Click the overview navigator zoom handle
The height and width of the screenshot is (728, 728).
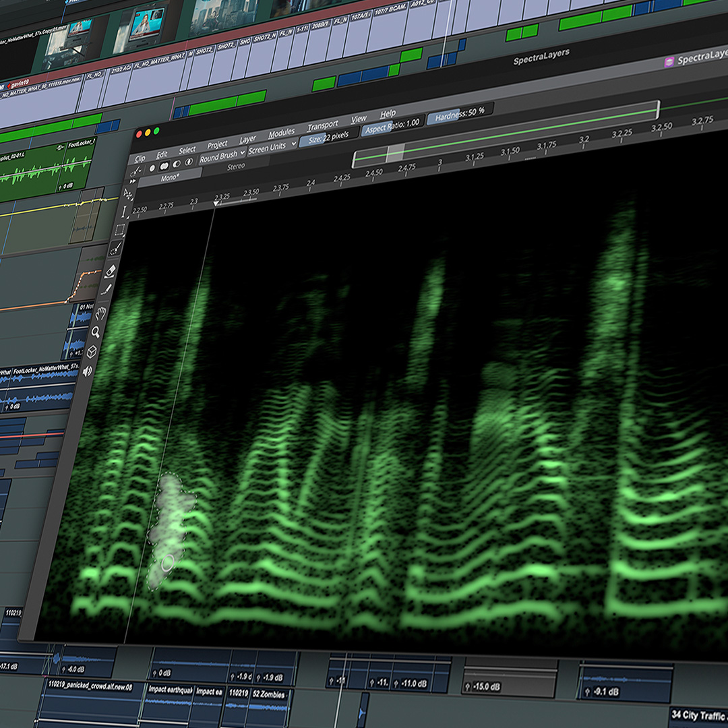click(x=395, y=153)
